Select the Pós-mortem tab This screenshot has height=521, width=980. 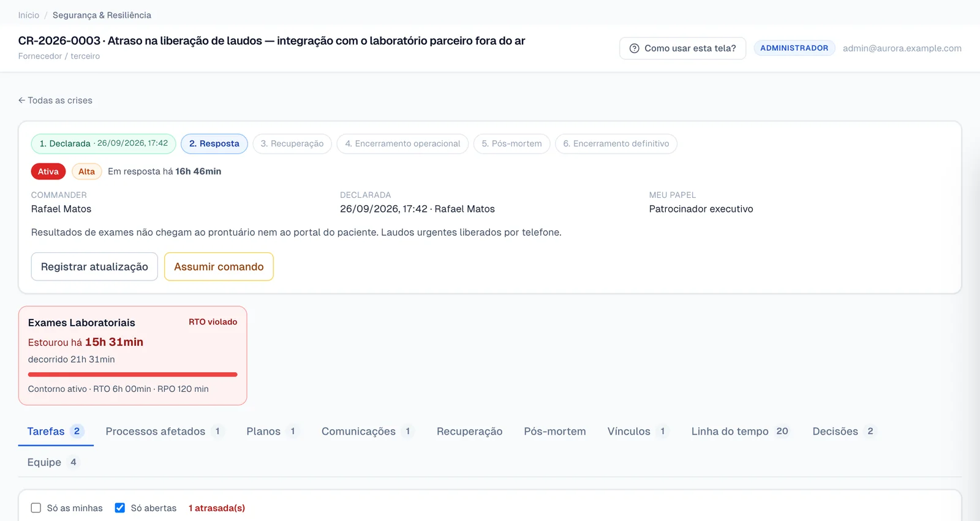pos(555,431)
